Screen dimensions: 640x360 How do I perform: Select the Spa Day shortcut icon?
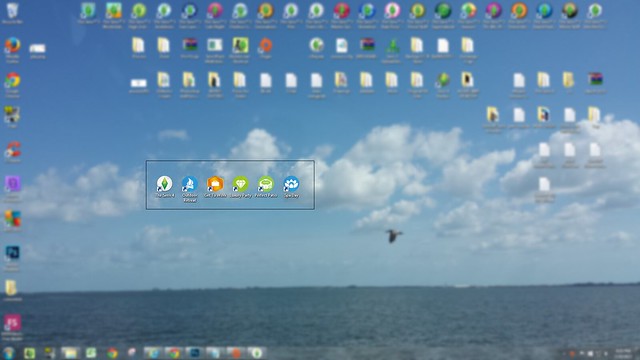click(x=291, y=184)
